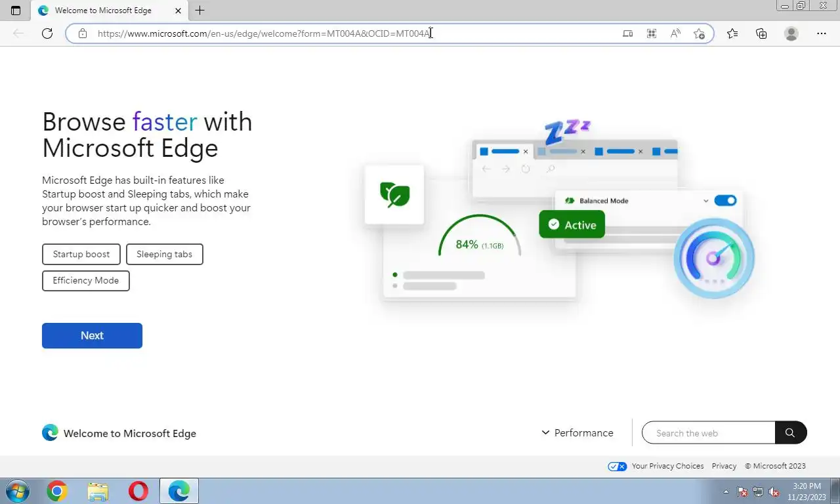Open the profile avatar menu
Screen dimensions: 840x504
click(x=791, y=33)
